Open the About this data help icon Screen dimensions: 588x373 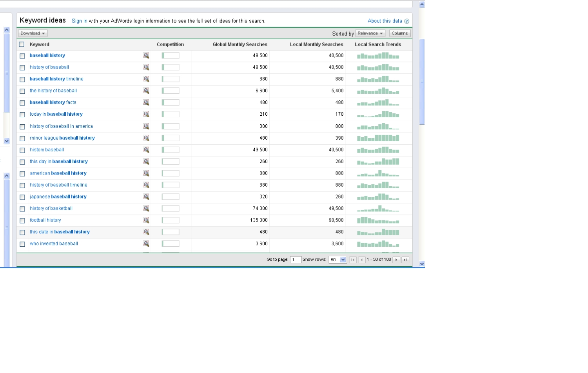(407, 21)
